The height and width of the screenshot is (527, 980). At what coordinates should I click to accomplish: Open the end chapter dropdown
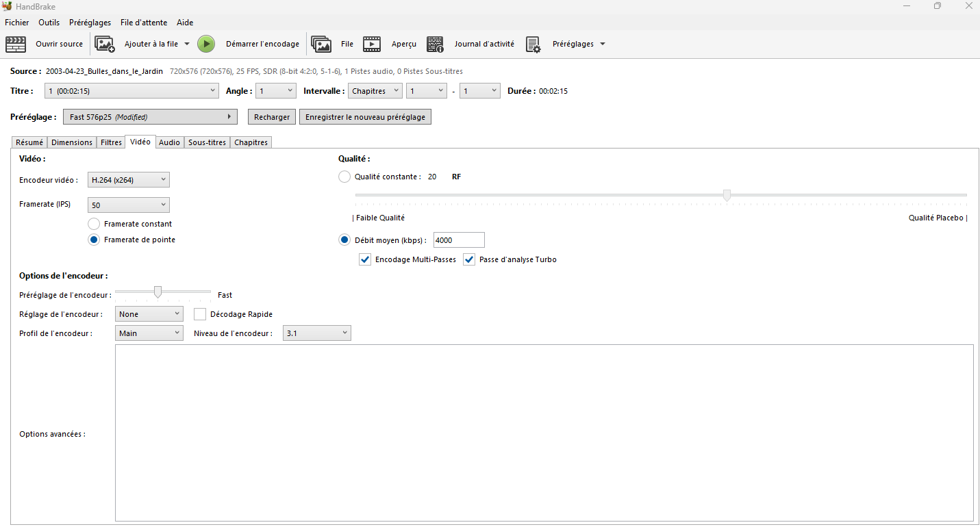point(480,91)
